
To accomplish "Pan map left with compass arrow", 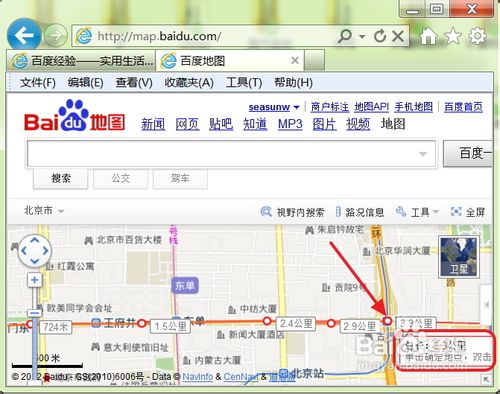I will click(24, 251).
